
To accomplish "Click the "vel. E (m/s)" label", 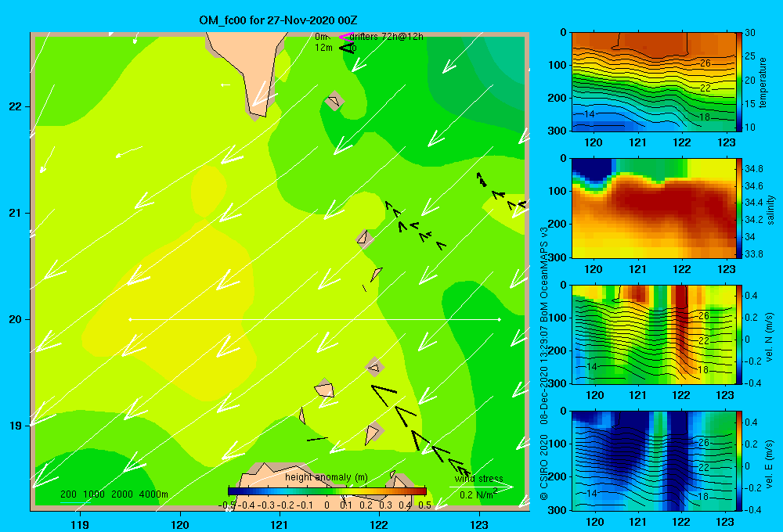I will tap(770, 463).
